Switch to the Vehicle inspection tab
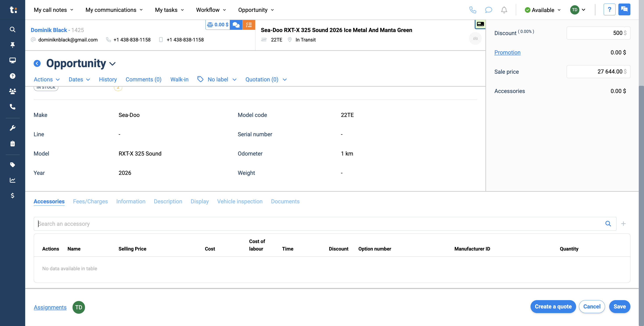644x326 pixels. coord(239,201)
